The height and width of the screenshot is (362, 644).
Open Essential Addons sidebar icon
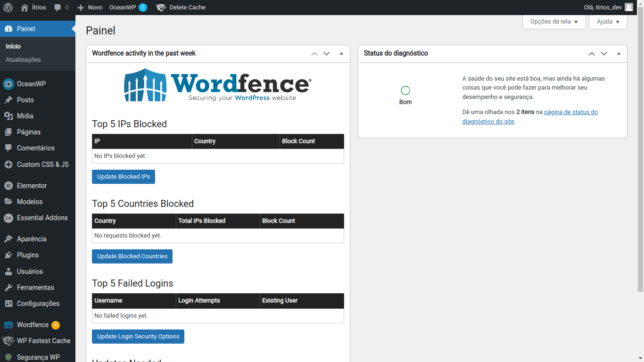pyautogui.click(x=8, y=218)
